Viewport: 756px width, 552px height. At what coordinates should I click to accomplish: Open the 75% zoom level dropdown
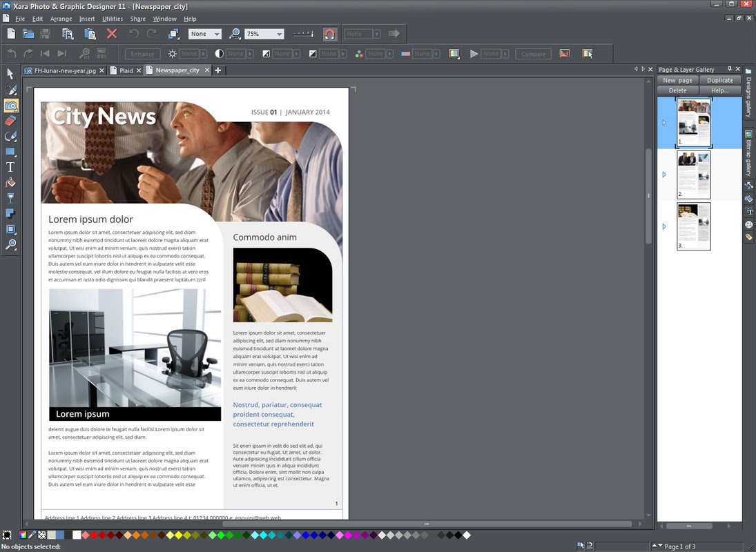click(x=280, y=34)
